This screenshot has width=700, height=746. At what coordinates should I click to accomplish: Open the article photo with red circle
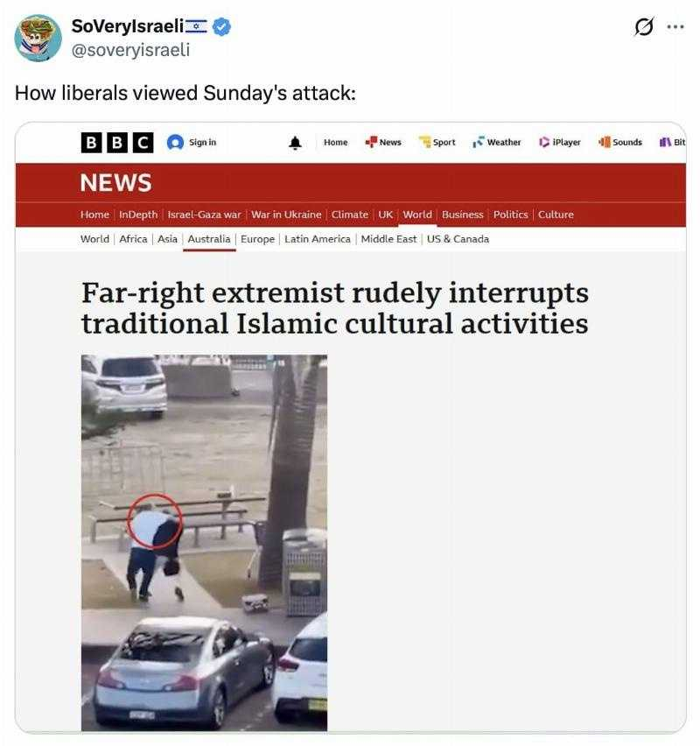[204, 543]
